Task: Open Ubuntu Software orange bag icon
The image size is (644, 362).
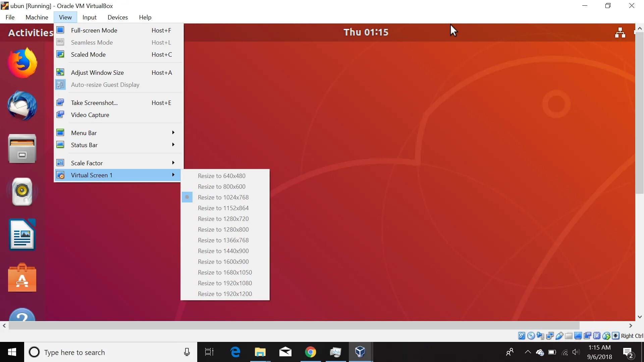Action: (x=22, y=278)
